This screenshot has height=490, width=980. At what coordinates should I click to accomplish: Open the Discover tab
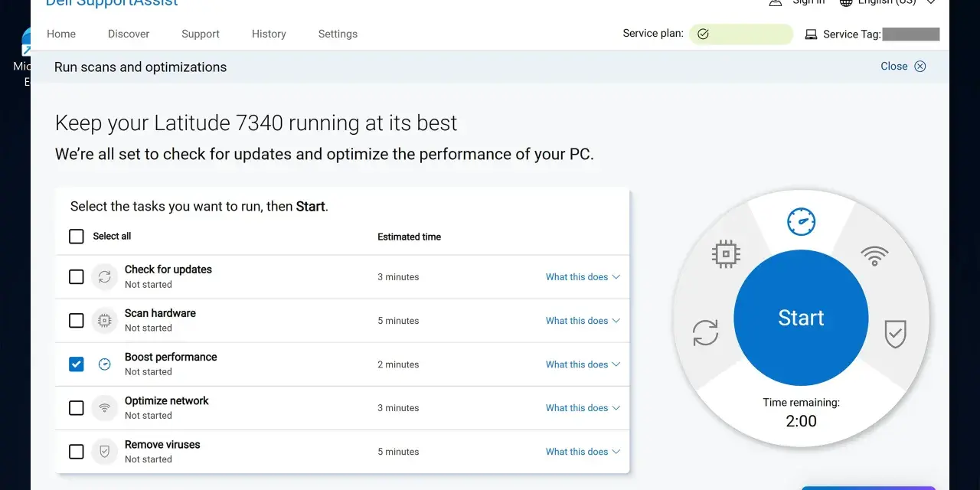129,34
